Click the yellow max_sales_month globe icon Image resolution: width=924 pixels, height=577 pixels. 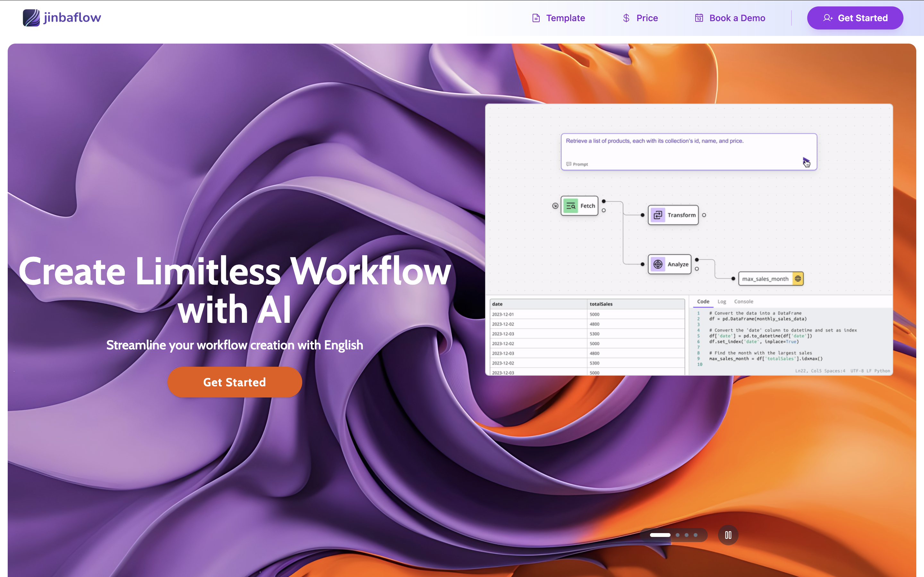798,279
